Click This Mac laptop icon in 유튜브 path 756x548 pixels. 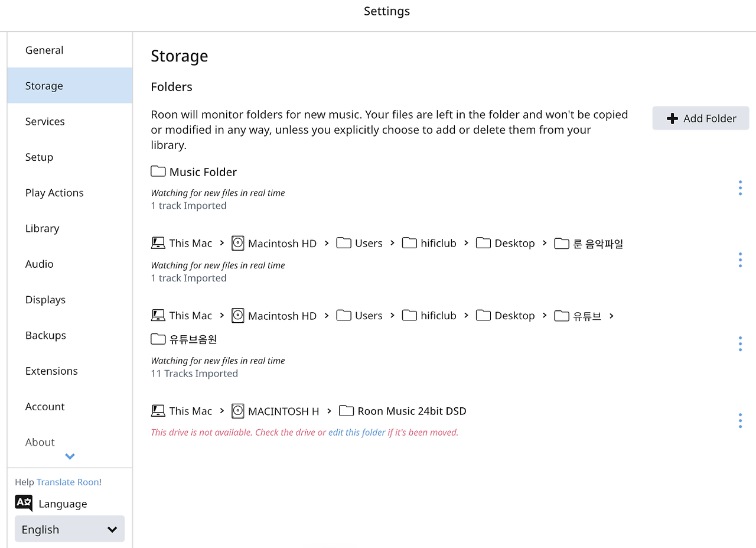coord(158,316)
